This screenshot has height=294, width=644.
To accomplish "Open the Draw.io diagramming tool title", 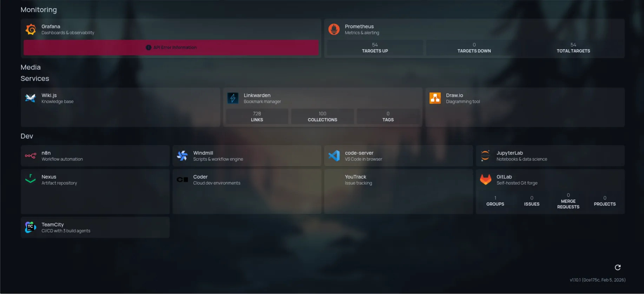I will [x=454, y=95].
